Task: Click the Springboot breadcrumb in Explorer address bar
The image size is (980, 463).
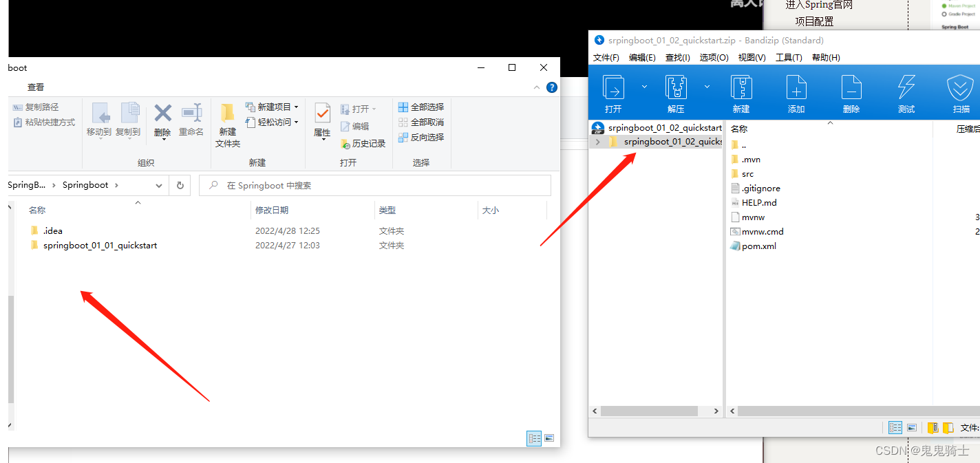Action: [x=85, y=185]
